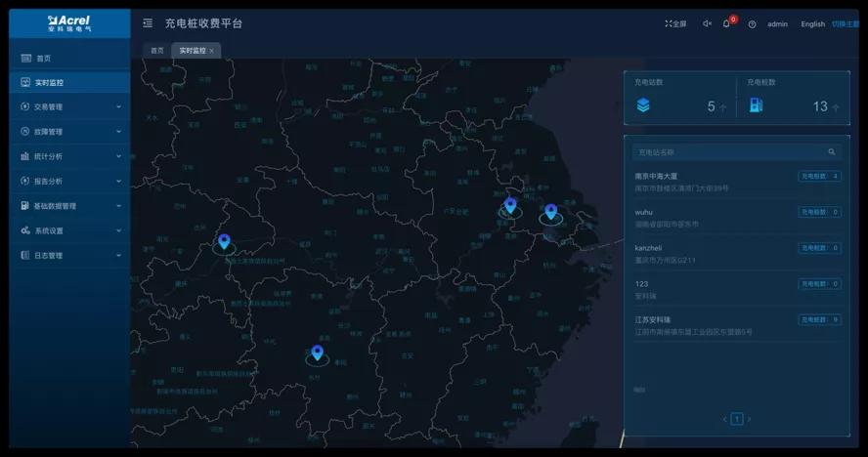The height and width of the screenshot is (457, 868).
Task: Click the charging pile count 13
Action: point(820,106)
